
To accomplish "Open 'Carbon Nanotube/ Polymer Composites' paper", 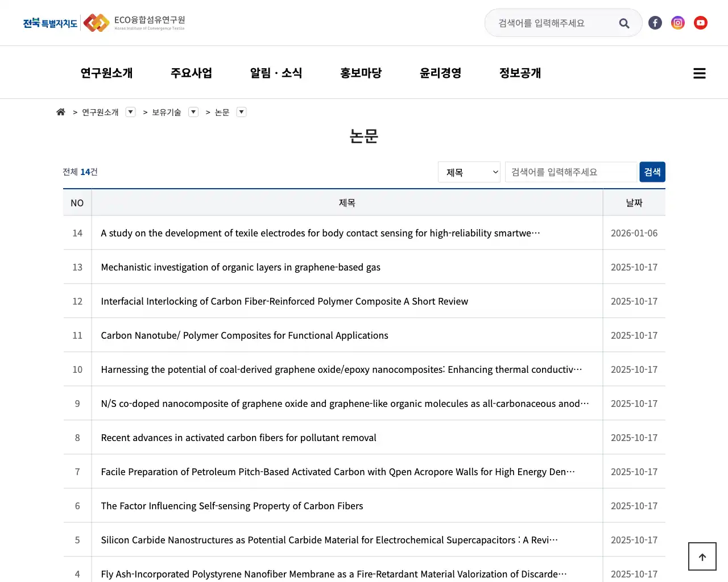I will pyautogui.click(x=245, y=335).
